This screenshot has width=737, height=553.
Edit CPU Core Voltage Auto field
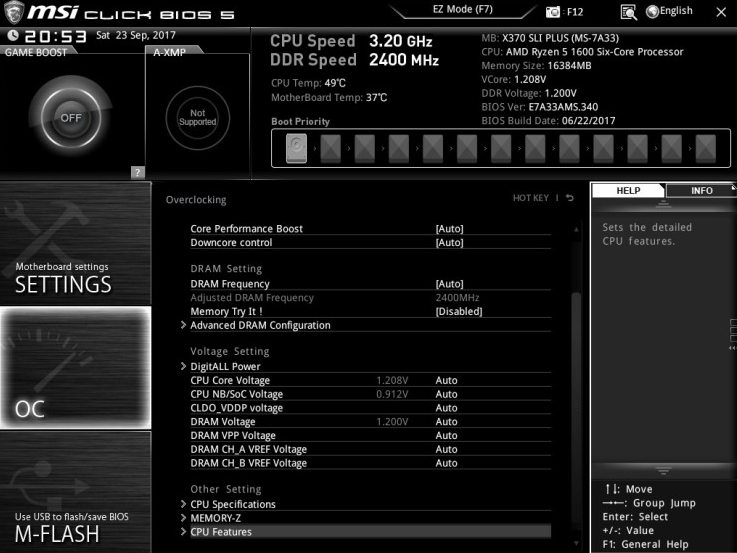(446, 380)
